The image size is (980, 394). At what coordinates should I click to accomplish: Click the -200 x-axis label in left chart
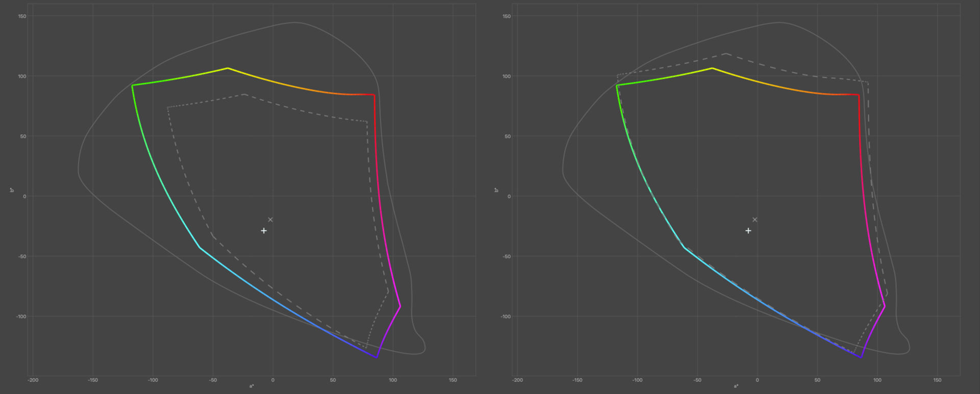33,380
